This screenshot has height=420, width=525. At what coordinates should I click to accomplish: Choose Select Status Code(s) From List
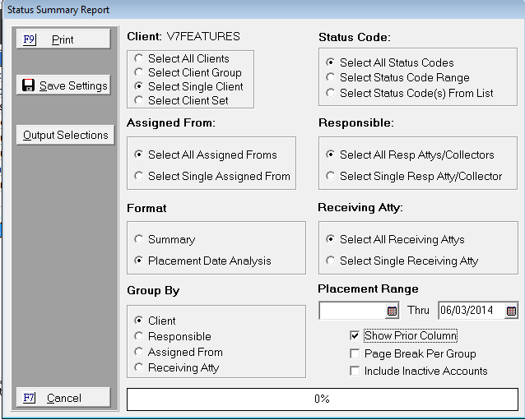331,94
